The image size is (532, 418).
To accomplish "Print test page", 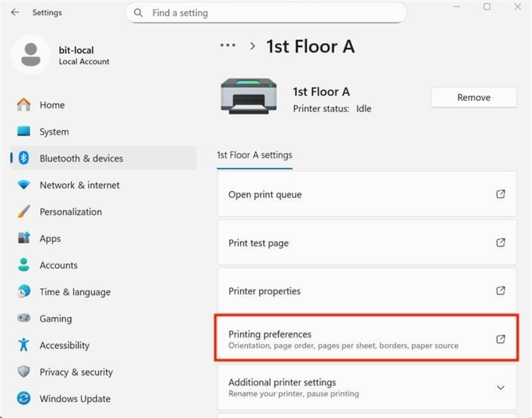I will (367, 243).
